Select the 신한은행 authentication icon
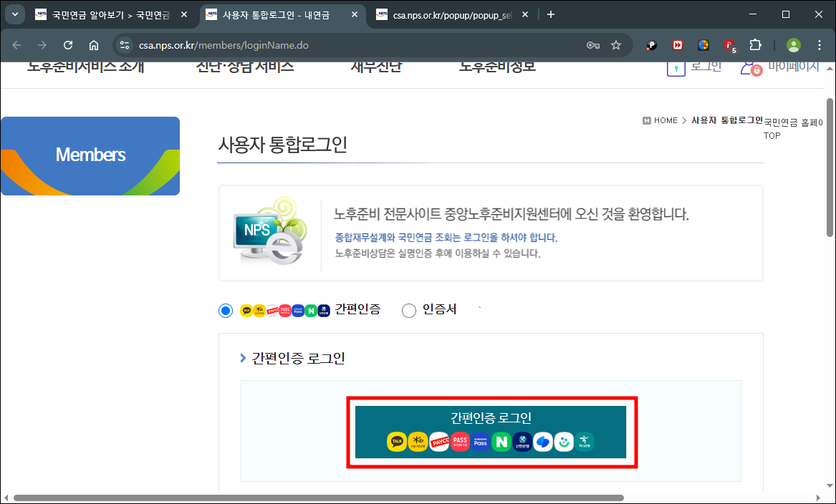 523,441
